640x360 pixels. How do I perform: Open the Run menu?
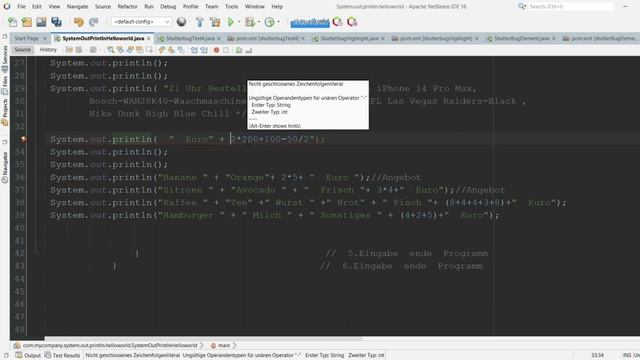pyautogui.click(x=149, y=7)
